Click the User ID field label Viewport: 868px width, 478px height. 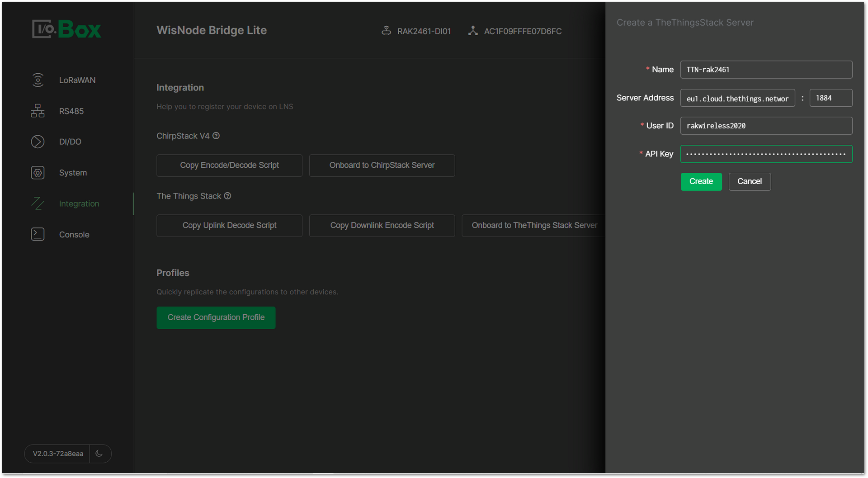pyautogui.click(x=660, y=126)
